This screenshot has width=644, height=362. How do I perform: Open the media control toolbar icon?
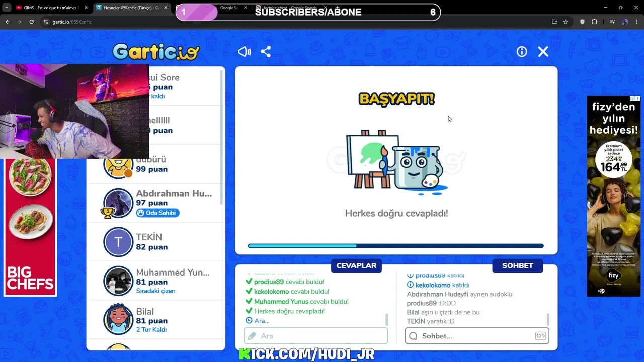pos(612,22)
